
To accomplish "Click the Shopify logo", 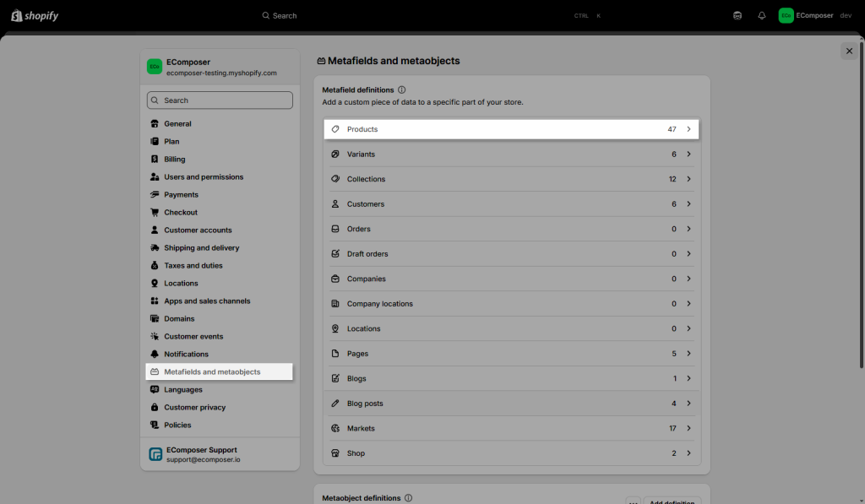I will pos(35,15).
